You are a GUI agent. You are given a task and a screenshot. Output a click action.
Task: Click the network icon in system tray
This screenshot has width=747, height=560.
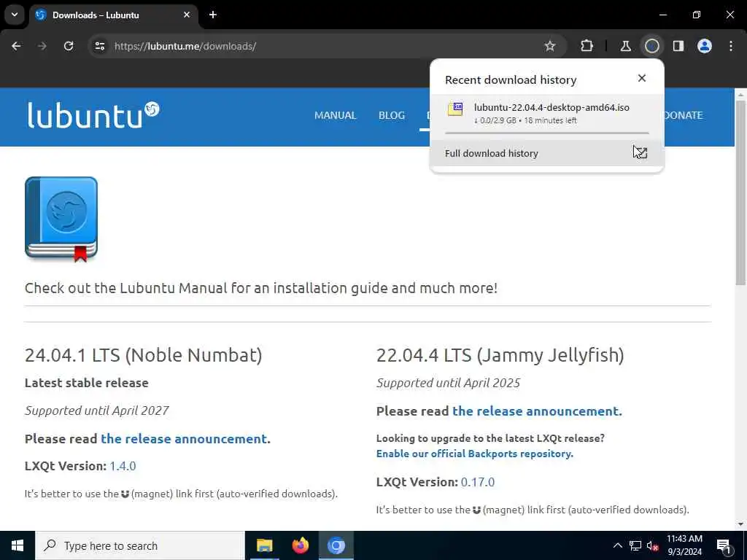(635, 545)
